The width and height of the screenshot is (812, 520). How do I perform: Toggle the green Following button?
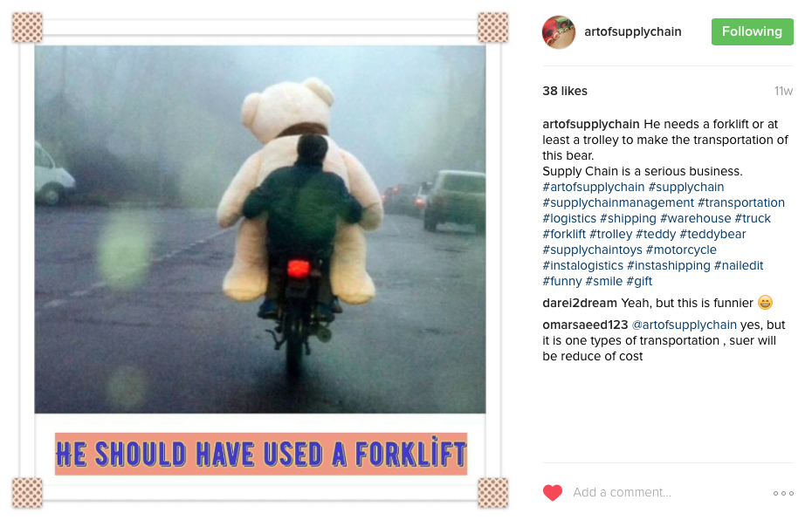pos(752,31)
